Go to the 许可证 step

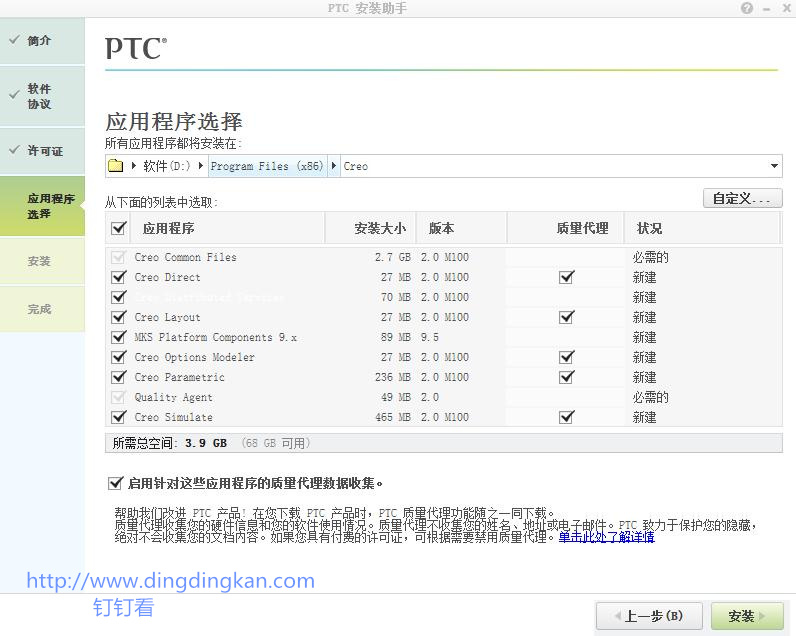[x=42, y=151]
